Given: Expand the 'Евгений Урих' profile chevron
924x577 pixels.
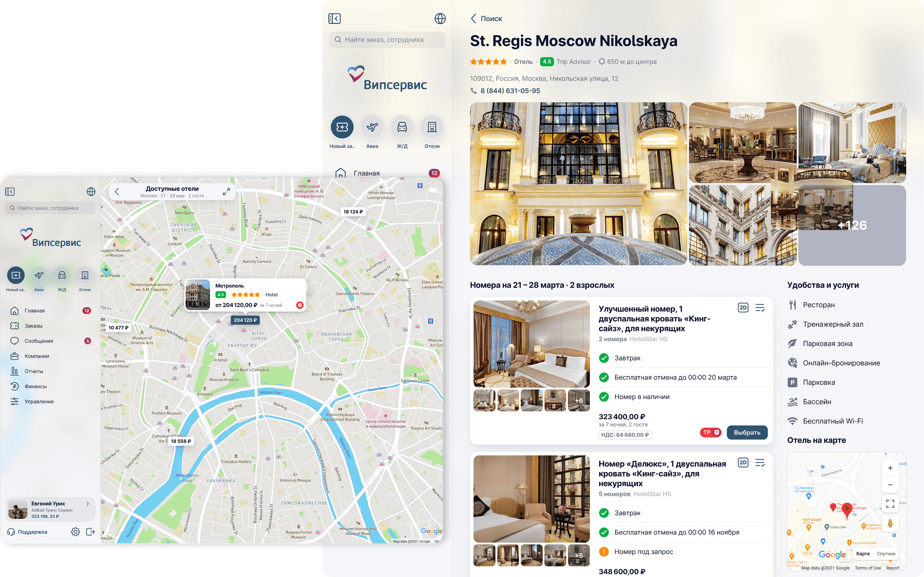Looking at the screenshot, I should (88, 504).
